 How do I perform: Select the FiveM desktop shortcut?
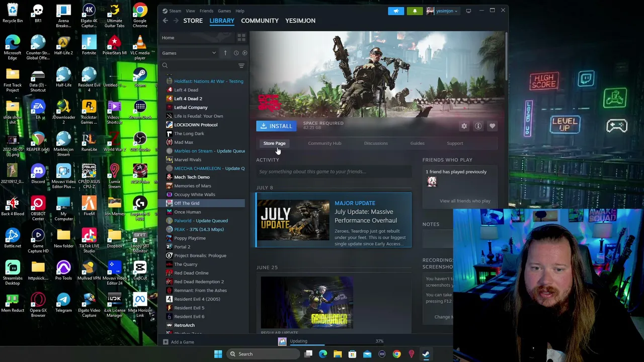coord(89,207)
